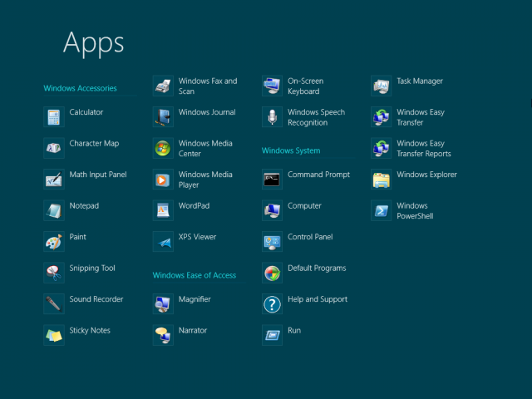Image resolution: width=532 pixels, height=399 pixels.
Task: Open the Sticky Notes icon
Action: click(54, 336)
